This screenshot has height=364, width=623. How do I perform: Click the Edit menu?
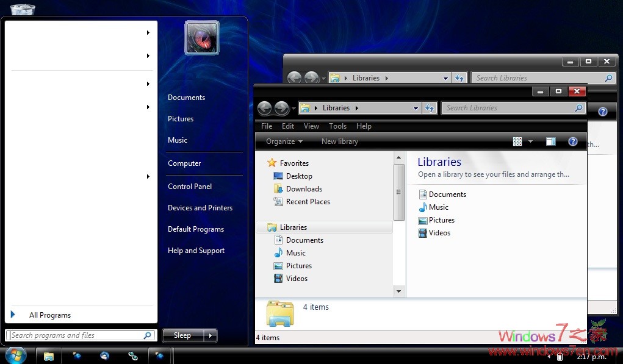pyautogui.click(x=287, y=126)
